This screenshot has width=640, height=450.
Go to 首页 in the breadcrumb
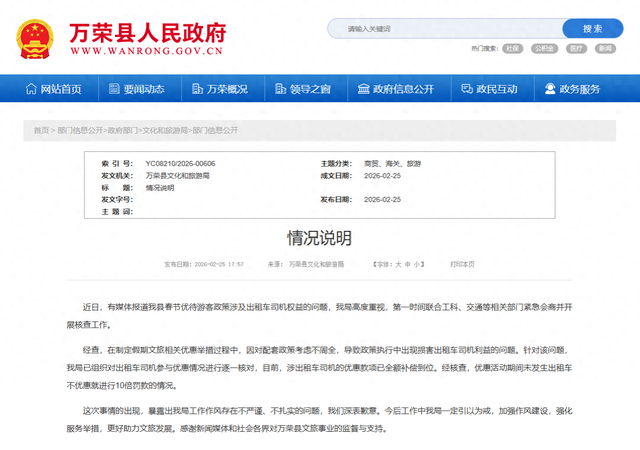click(x=40, y=130)
